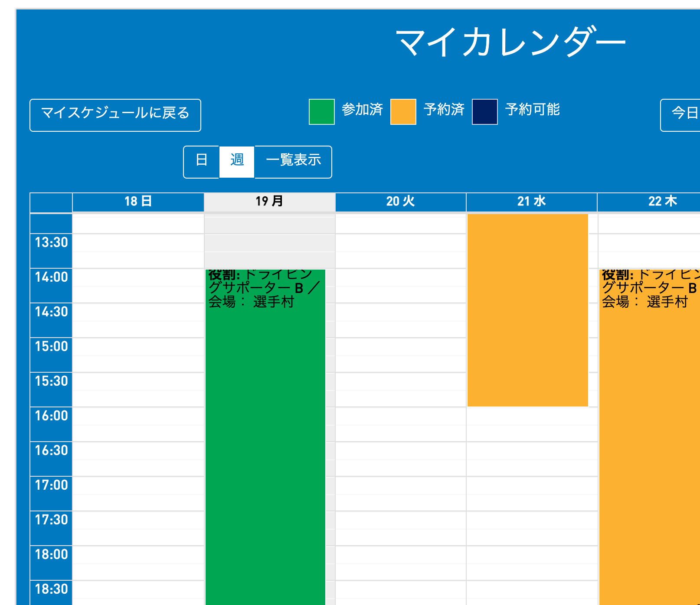Open the 一覧表示 list view tab
Screen dimensions: 700x605
pyautogui.click(x=293, y=162)
